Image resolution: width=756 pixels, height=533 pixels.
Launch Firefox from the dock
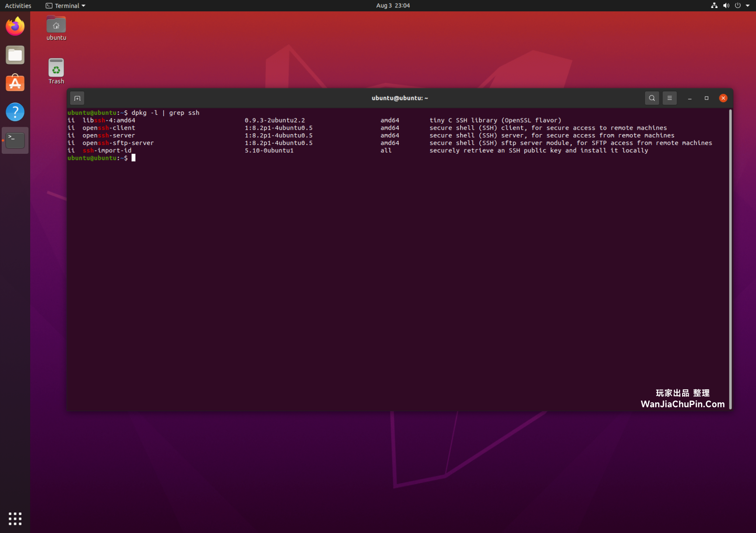pyautogui.click(x=15, y=26)
